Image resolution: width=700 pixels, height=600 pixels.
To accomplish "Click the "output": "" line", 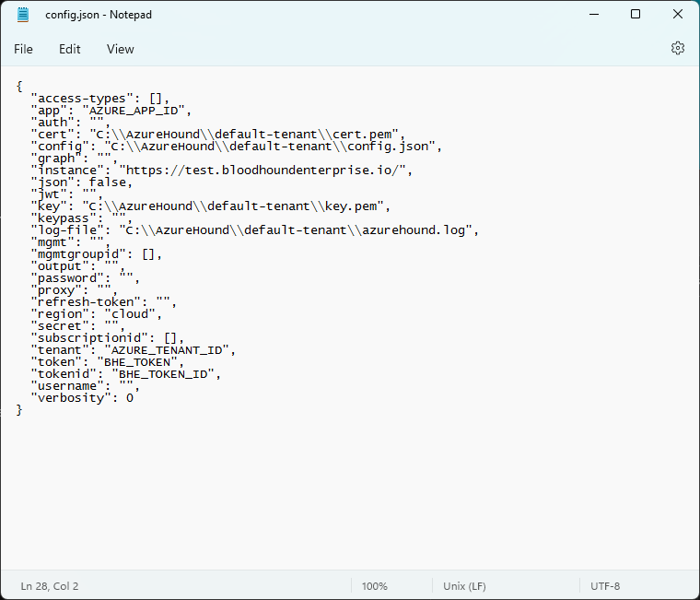I will click(78, 266).
